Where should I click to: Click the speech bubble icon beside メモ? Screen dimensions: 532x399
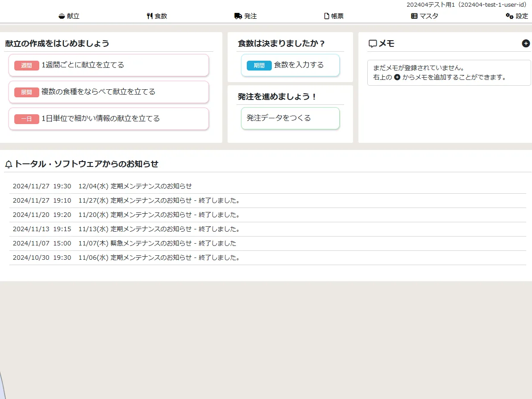pyautogui.click(x=373, y=44)
